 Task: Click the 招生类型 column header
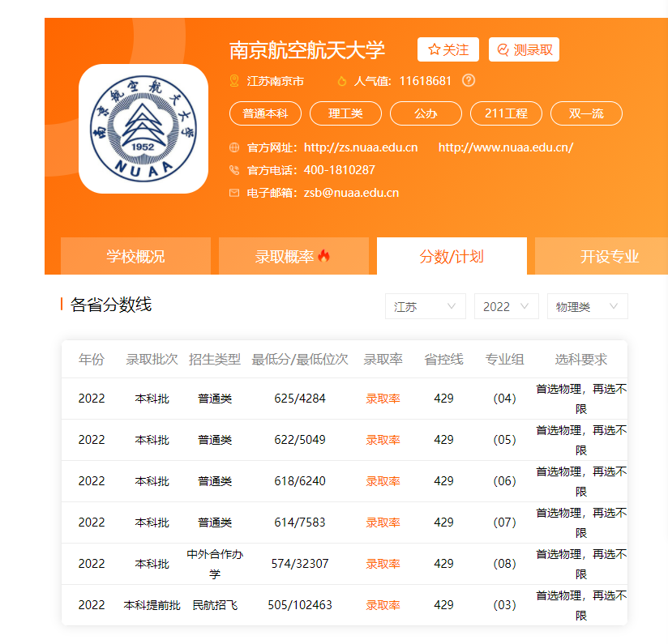coord(215,360)
